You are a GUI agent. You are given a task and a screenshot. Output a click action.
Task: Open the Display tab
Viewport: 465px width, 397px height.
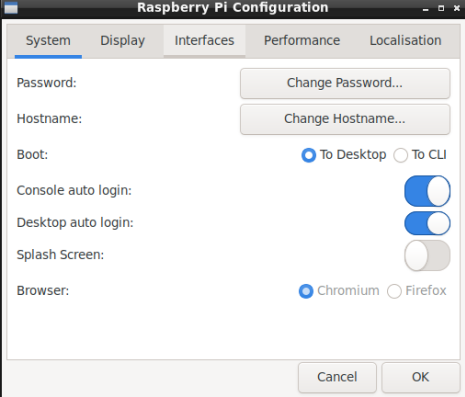point(123,41)
